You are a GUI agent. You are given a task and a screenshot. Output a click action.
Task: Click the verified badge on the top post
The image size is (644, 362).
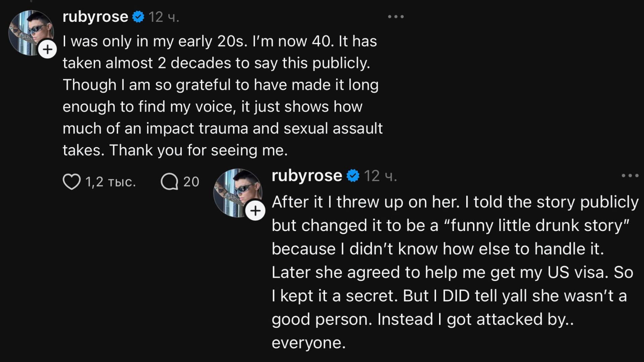point(138,17)
